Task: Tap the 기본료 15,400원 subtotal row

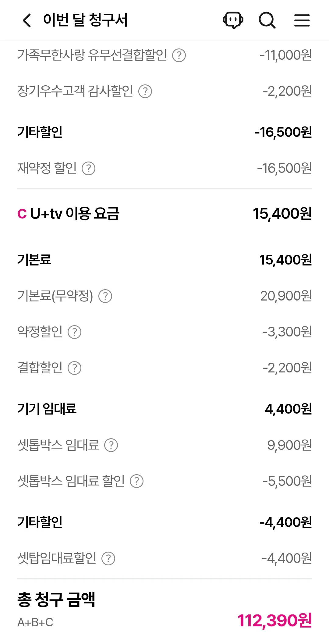Action: (x=164, y=260)
